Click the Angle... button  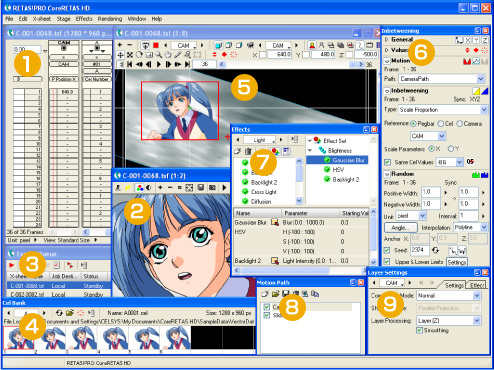(400, 227)
